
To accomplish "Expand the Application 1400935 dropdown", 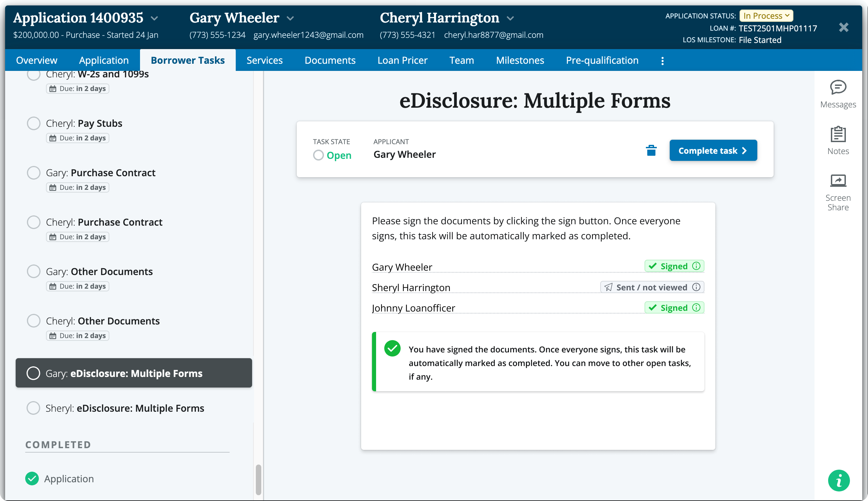I will [154, 18].
